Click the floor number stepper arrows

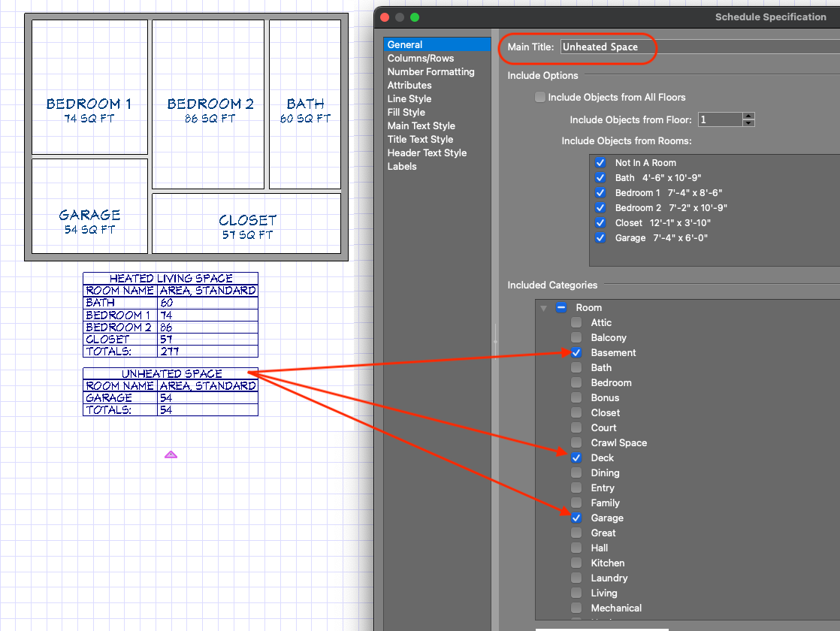tap(748, 119)
